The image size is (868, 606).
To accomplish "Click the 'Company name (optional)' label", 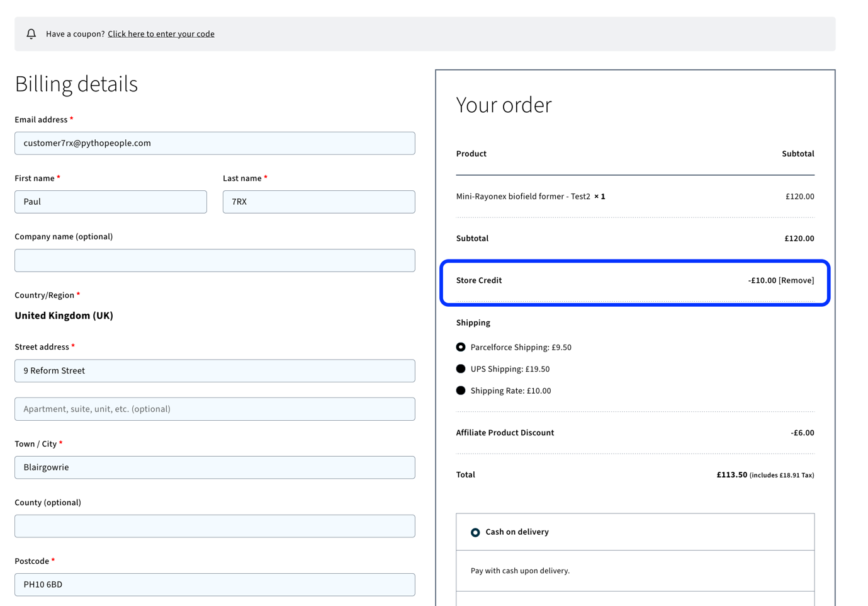I will click(x=64, y=237).
